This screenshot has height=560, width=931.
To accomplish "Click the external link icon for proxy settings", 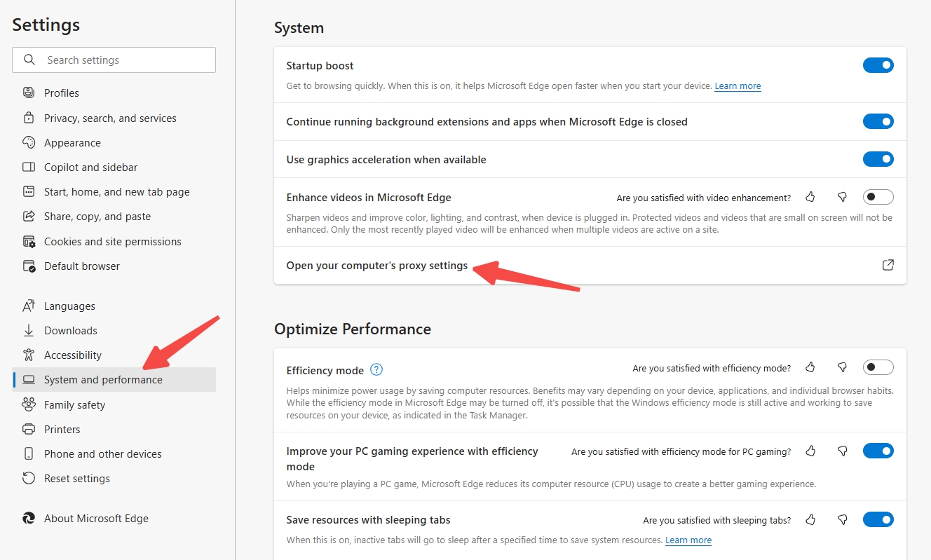I will (x=888, y=265).
